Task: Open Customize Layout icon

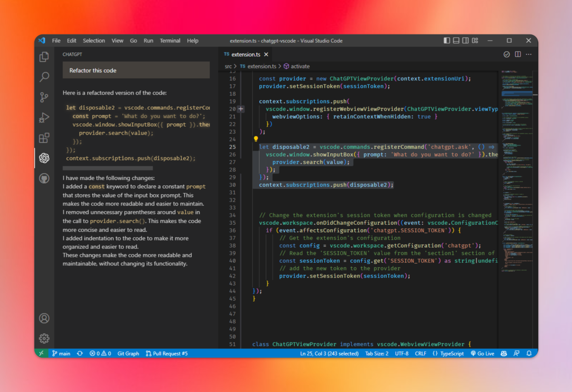Action: [x=475, y=41]
